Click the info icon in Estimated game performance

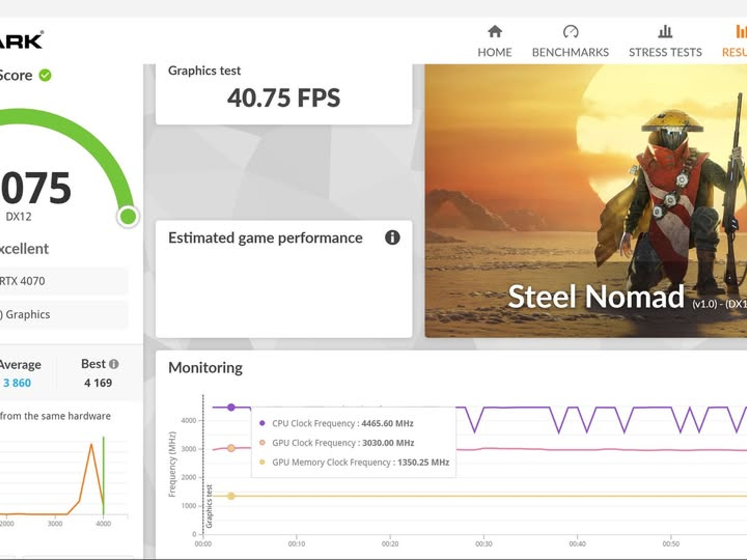pos(392,238)
